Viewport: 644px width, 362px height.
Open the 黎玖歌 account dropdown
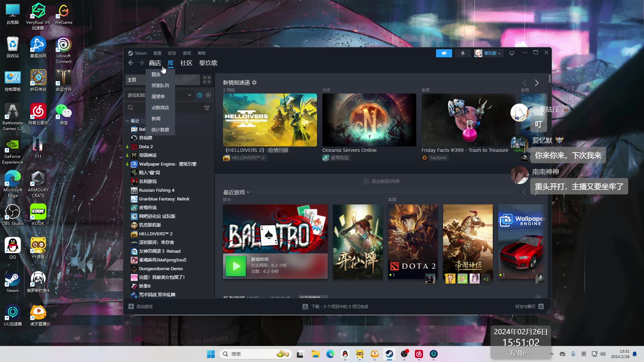tap(489, 53)
